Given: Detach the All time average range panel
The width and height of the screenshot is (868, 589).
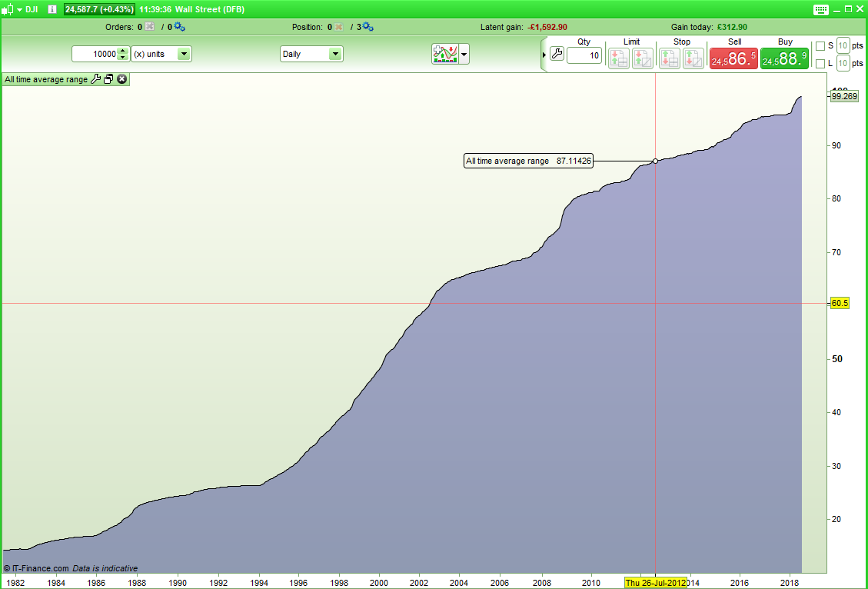Looking at the screenshot, I should point(108,79).
